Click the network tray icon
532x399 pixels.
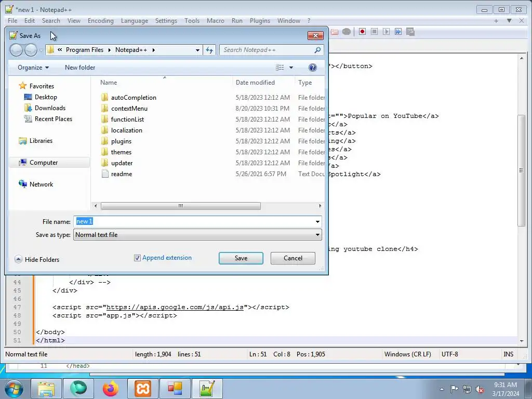click(x=467, y=390)
